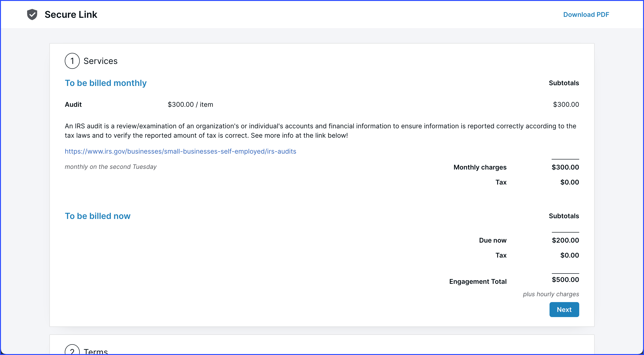Click the Services section heading
Screen dimensions: 644x355
[x=100, y=61]
